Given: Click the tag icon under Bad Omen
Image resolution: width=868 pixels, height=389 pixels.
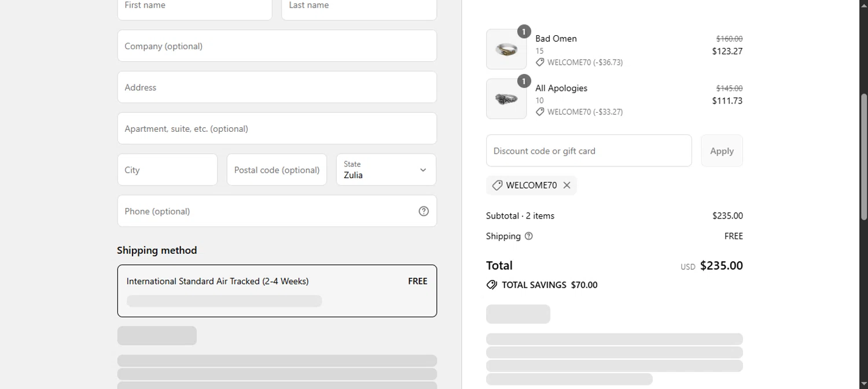Looking at the screenshot, I should tap(540, 62).
